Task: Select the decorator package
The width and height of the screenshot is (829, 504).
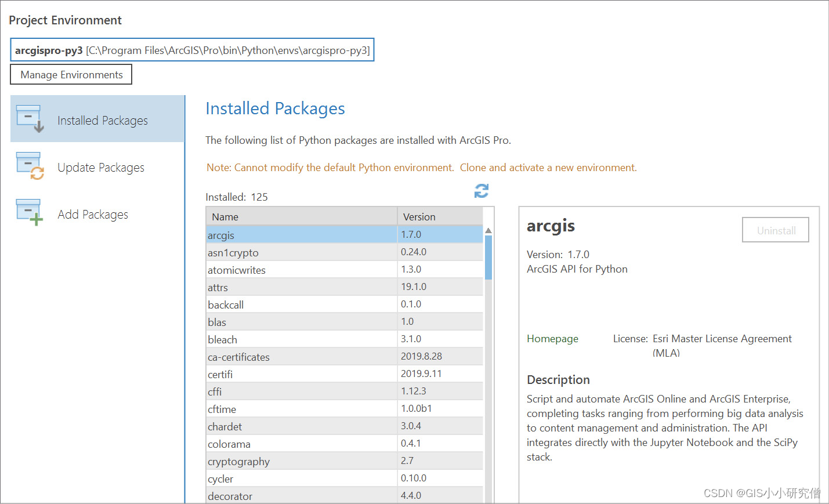Action: [x=345, y=495]
